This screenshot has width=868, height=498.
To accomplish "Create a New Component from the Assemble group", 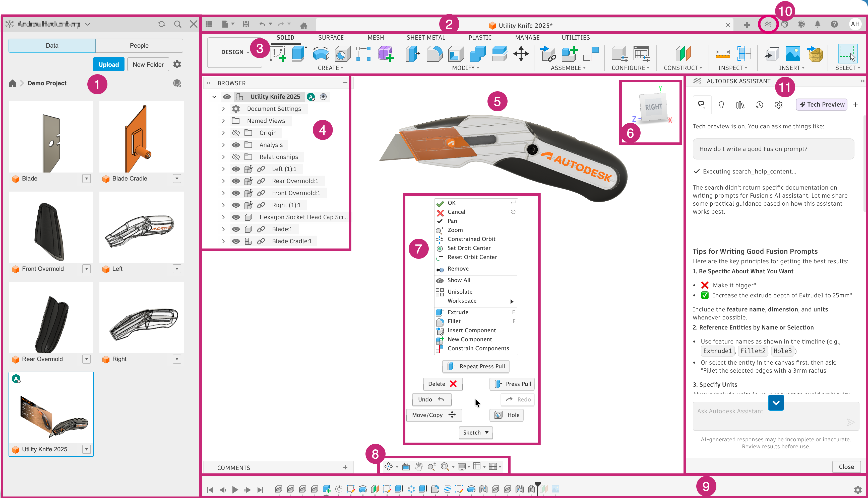I will click(x=569, y=54).
